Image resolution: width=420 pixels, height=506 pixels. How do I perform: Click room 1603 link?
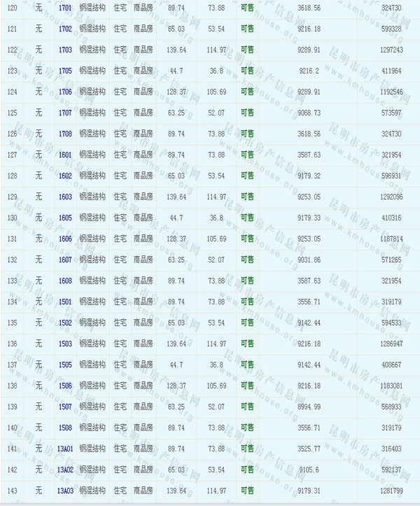(65, 197)
